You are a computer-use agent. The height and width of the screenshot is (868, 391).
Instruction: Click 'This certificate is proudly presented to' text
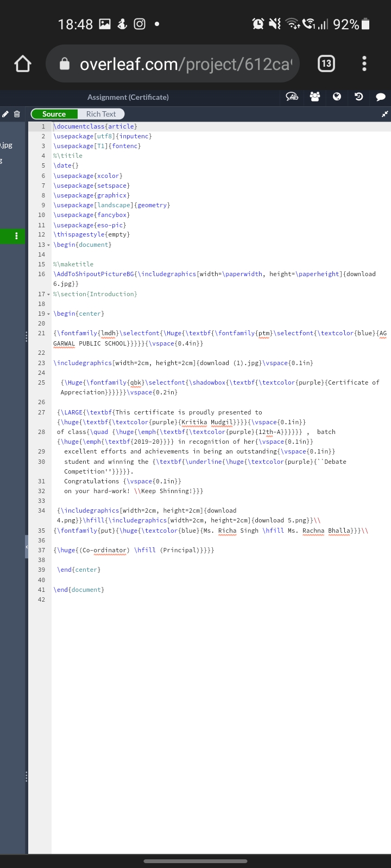click(x=188, y=412)
